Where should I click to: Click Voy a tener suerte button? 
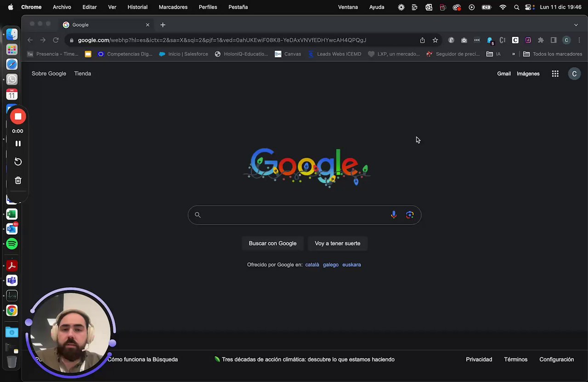pos(338,243)
